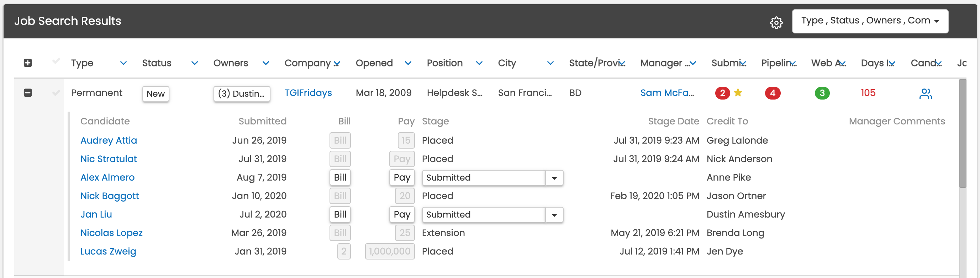Open the column chooser dropdown

click(x=870, y=21)
